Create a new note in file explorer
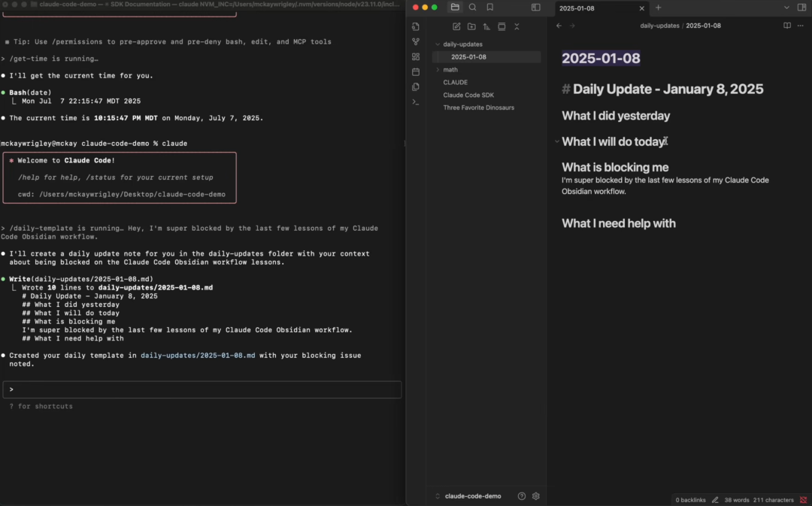The height and width of the screenshot is (506, 812). pos(456,26)
